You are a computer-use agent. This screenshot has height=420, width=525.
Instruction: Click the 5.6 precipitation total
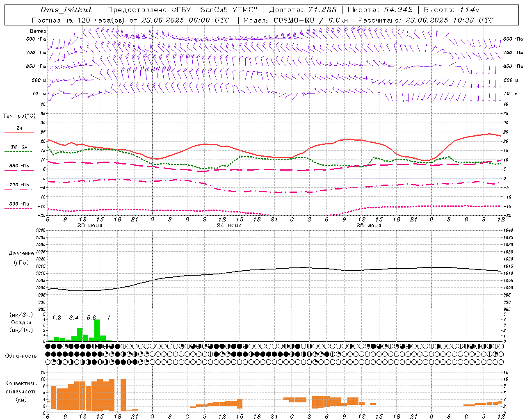click(91, 318)
